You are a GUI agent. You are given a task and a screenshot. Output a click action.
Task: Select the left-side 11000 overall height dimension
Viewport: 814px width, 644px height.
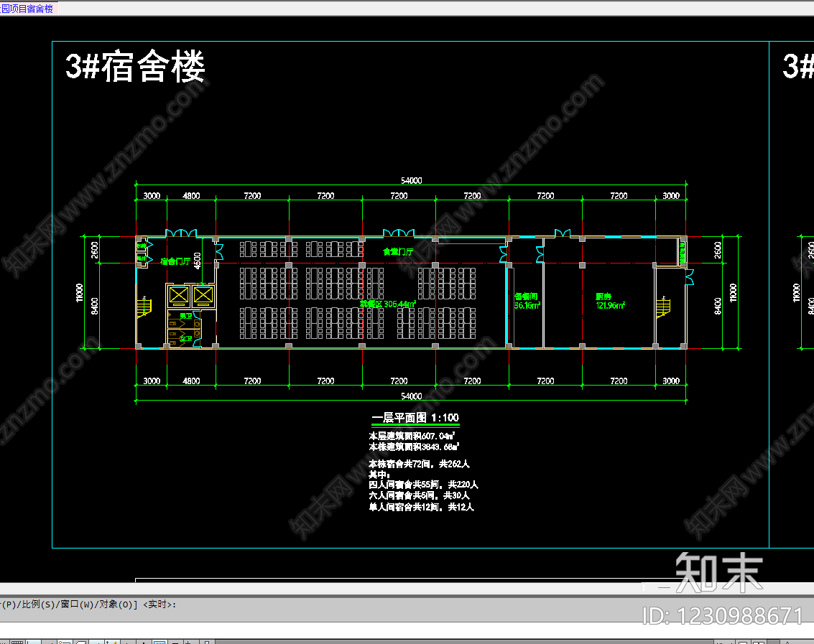tap(80, 293)
